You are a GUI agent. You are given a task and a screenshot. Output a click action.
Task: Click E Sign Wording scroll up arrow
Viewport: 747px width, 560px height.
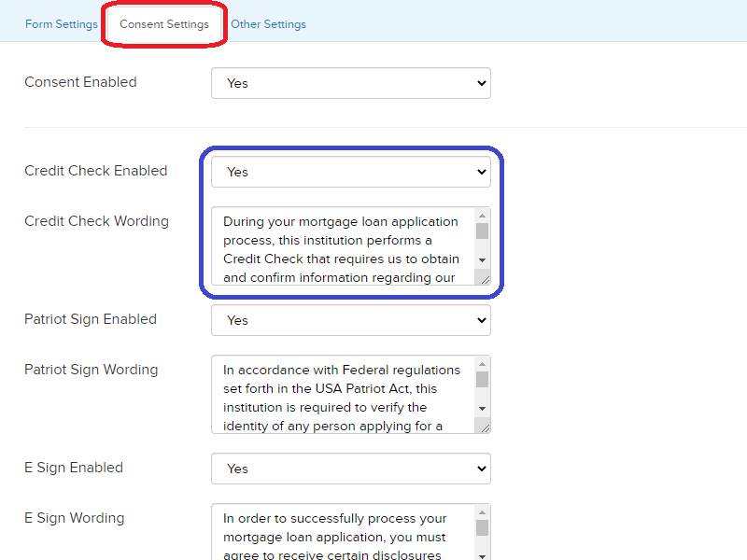point(482,512)
